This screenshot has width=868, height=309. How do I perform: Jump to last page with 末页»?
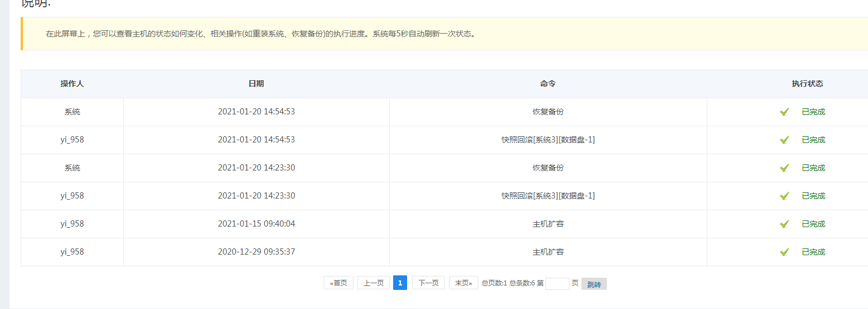(x=464, y=283)
